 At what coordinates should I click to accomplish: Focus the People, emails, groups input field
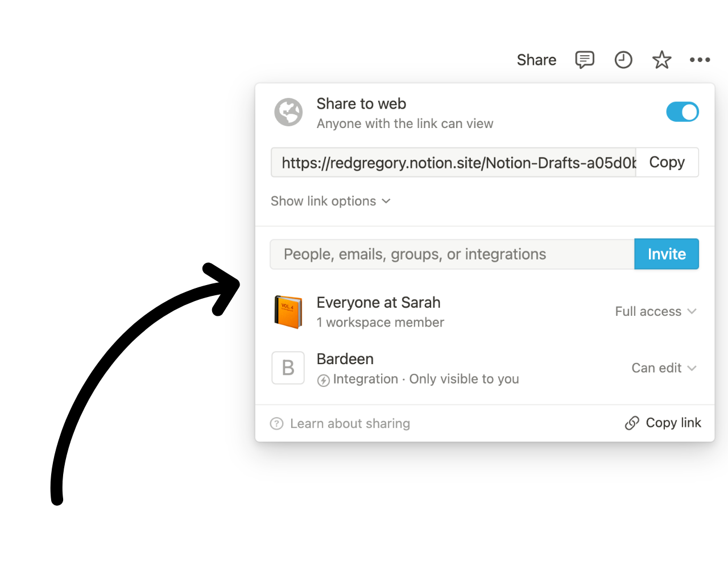[452, 254]
